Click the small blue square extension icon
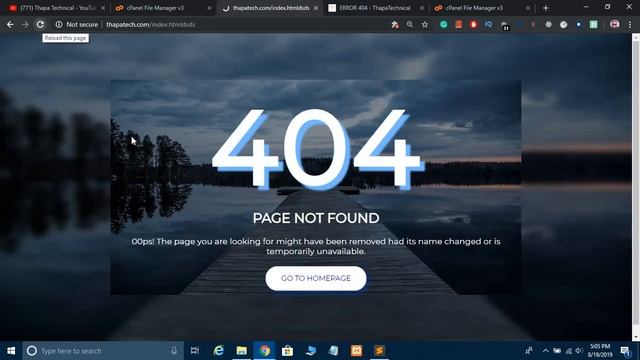 click(578, 24)
